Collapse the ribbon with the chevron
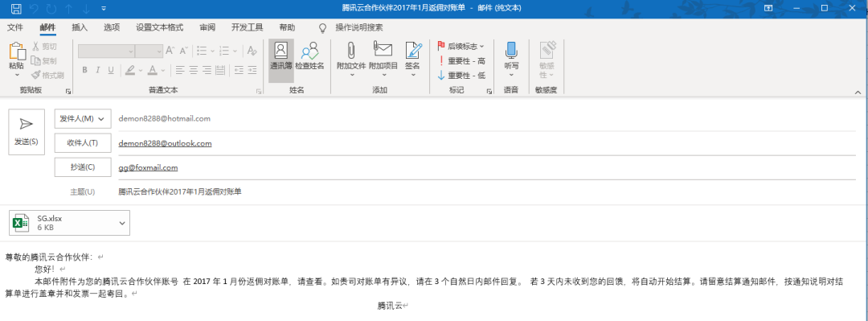This screenshot has height=321, width=868. [858, 92]
